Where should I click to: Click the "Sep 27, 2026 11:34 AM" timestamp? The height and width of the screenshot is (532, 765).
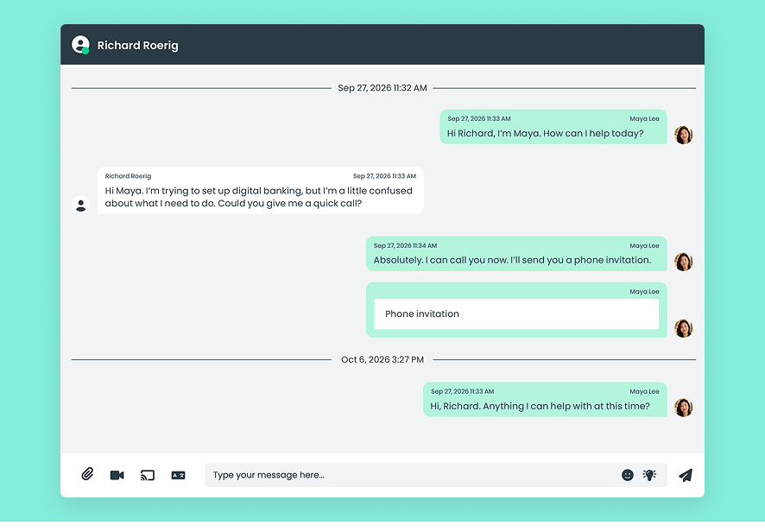pyautogui.click(x=406, y=245)
